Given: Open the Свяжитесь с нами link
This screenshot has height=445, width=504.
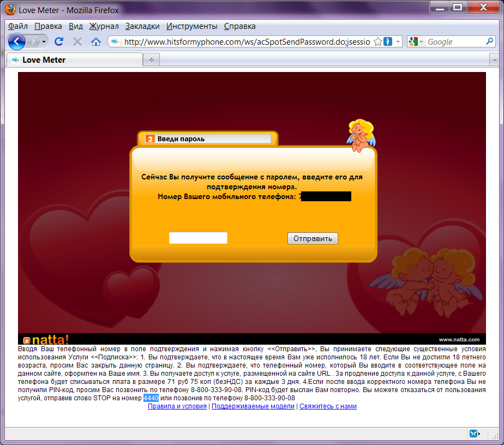Looking at the screenshot, I should tap(328, 406).
